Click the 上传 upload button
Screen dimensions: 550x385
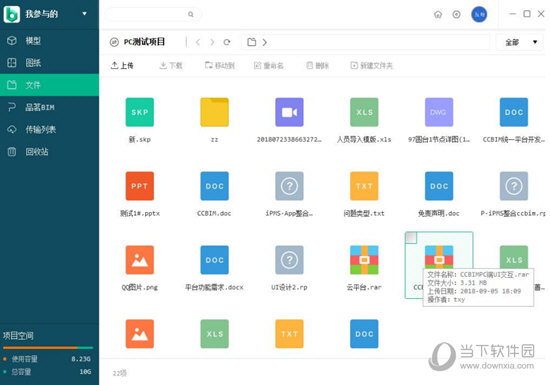tap(122, 66)
